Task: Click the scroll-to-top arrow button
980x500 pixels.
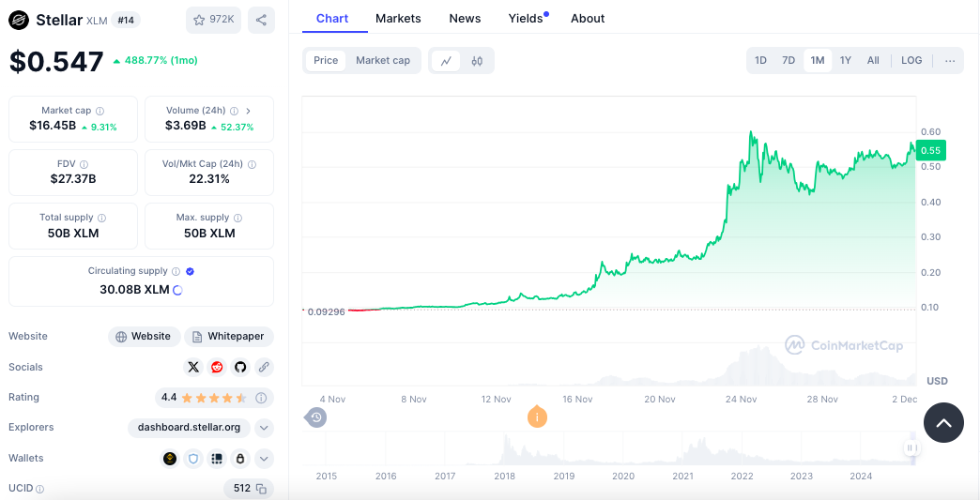Action: 943,422
